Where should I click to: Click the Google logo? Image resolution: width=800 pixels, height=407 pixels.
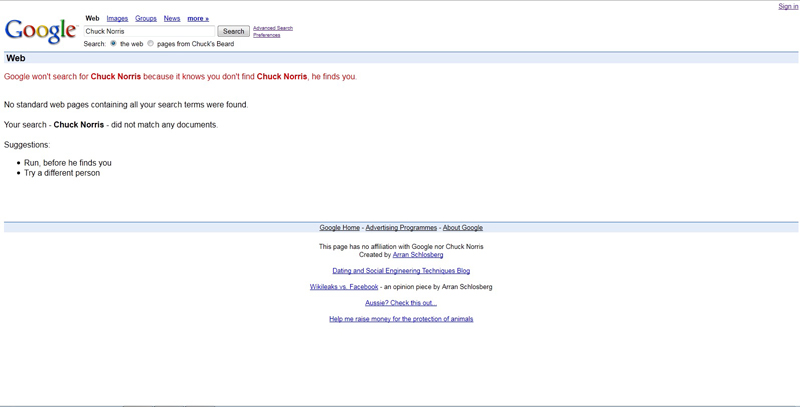(x=40, y=31)
